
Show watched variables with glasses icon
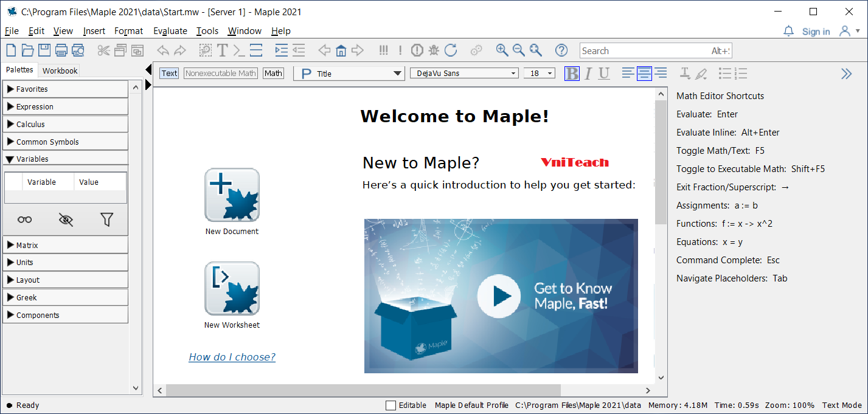pyautogui.click(x=25, y=220)
